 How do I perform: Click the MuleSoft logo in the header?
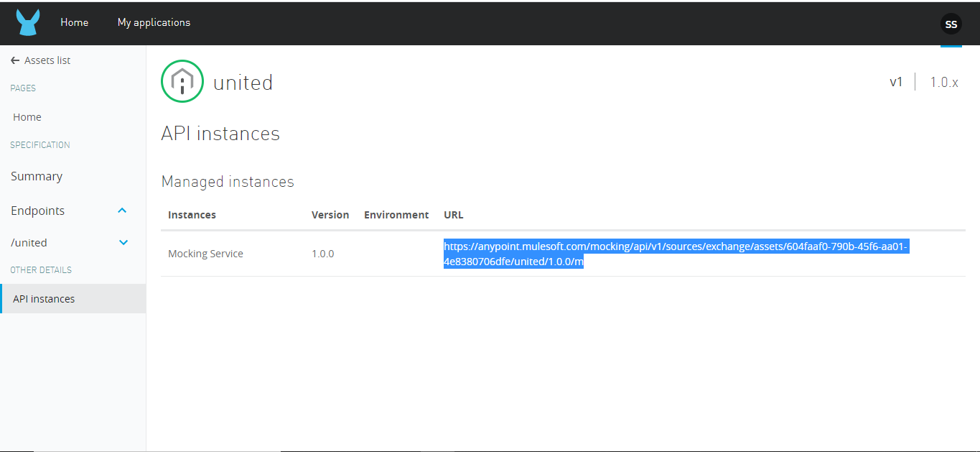click(x=28, y=23)
